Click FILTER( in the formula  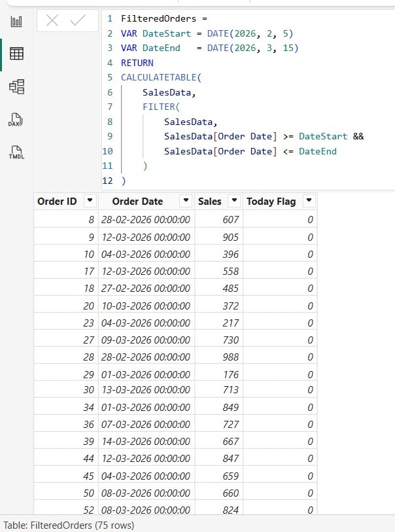[161, 107]
